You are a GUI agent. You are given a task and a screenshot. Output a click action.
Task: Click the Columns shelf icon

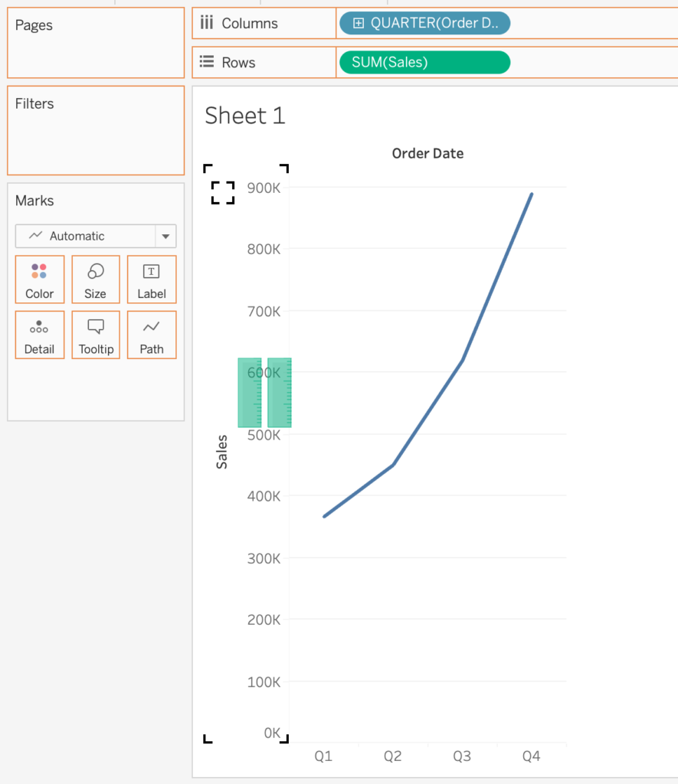click(x=206, y=23)
